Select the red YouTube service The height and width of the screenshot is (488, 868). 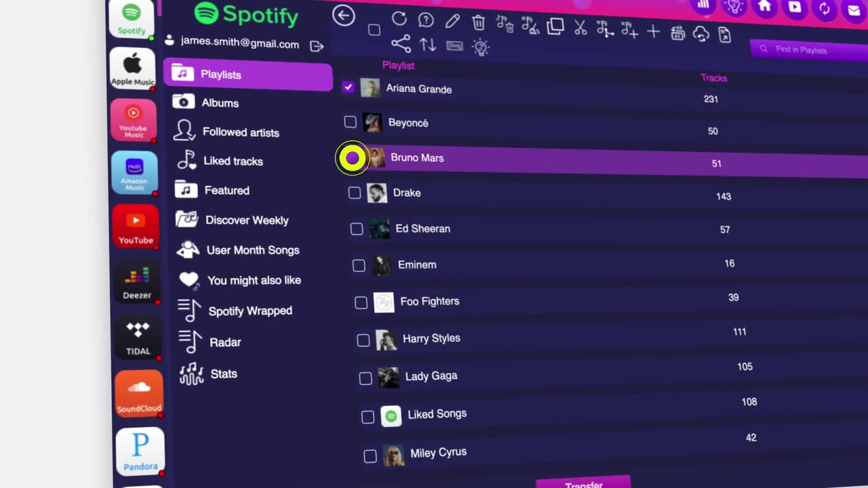coord(136,226)
